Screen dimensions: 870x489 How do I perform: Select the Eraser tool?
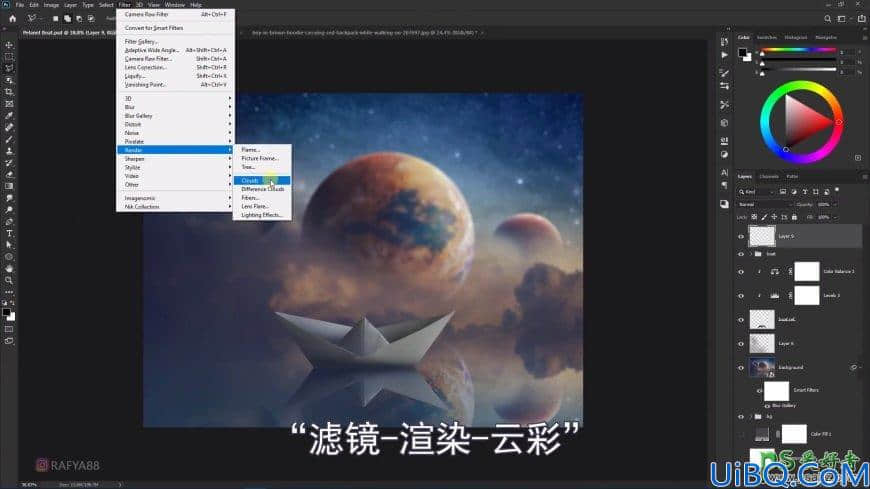click(x=9, y=175)
